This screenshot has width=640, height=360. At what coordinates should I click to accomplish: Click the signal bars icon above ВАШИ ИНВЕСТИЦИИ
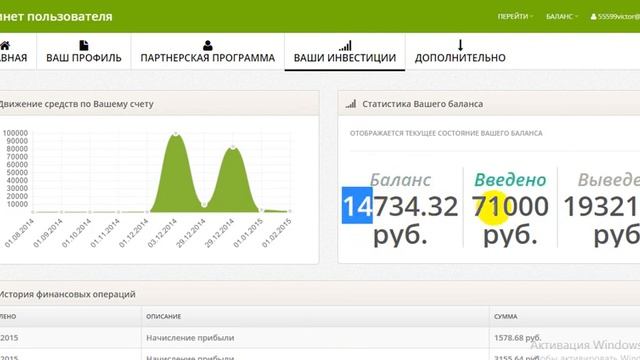click(345, 45)
